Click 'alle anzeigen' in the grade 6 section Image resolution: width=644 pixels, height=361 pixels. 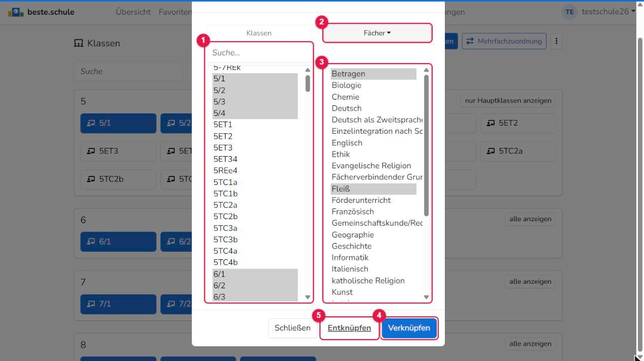click(531, 219)
